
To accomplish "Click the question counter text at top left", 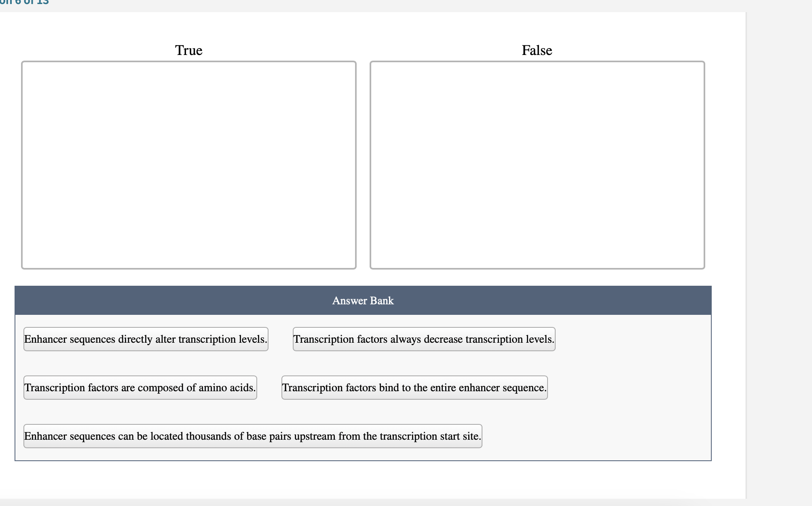I will click(x=24, y=2).
